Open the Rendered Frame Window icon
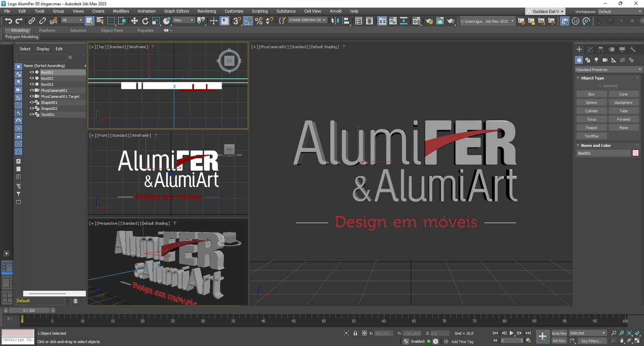The width and height of the screenshot is (644, 346). click(440, 21)
